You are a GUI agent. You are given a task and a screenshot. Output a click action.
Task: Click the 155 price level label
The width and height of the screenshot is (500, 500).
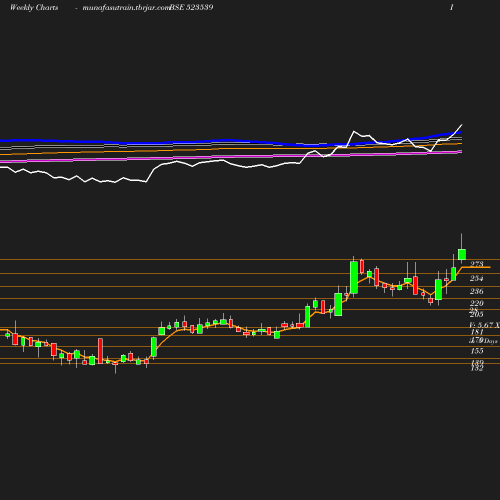point(477,351)
